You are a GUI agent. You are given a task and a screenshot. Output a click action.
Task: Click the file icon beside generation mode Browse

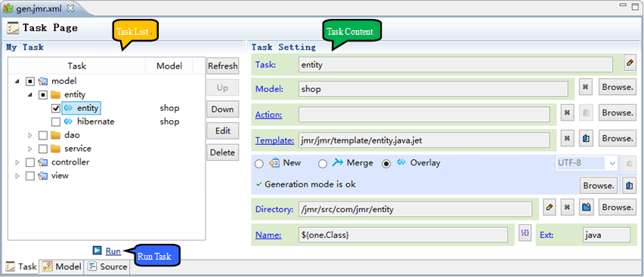pyautogui.click(x=629, y=186)
